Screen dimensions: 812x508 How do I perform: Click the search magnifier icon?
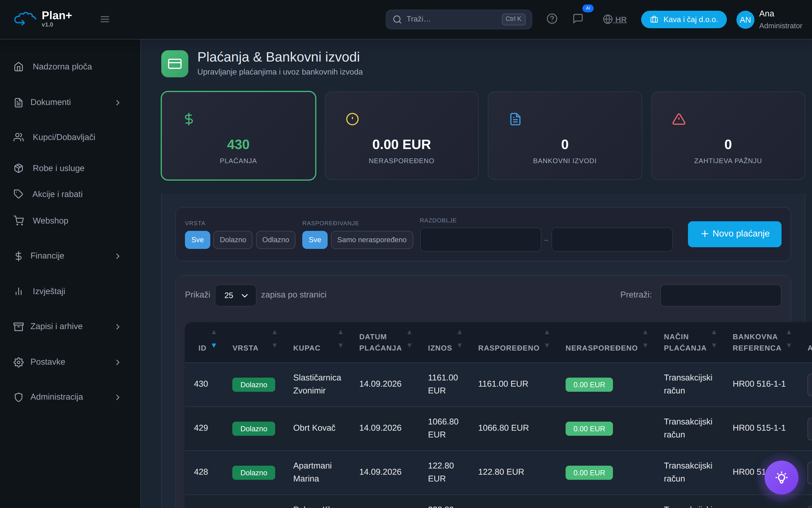tap(397, 19)
